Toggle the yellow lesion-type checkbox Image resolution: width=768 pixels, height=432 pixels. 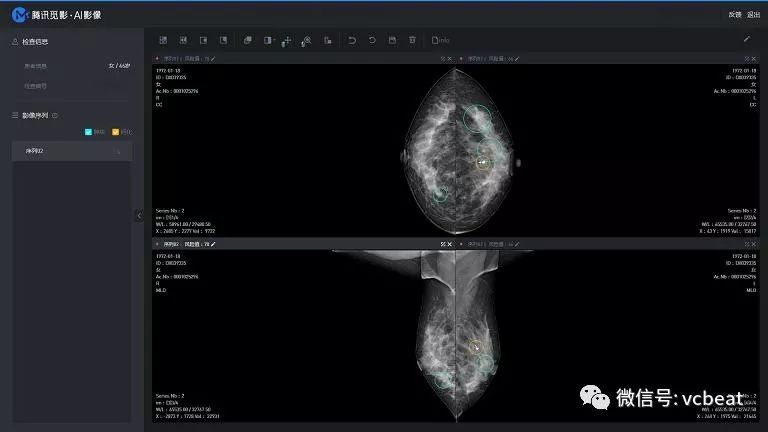(116, 132)
